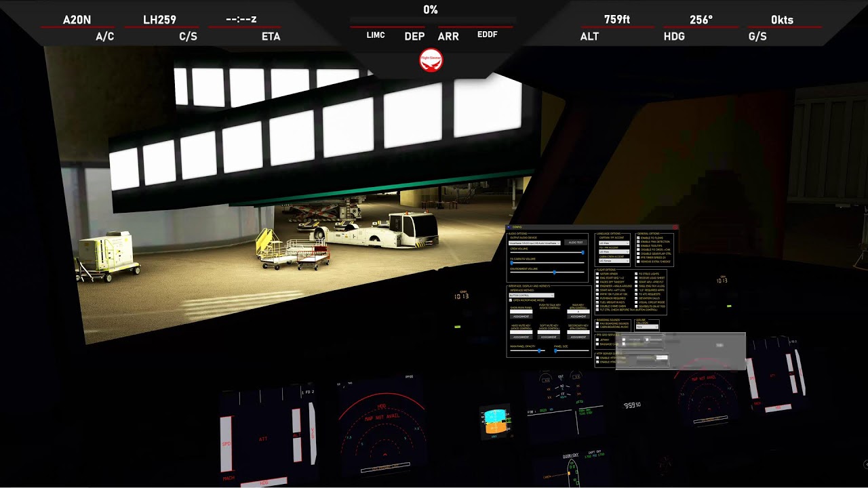Click the Soft Mute Key input field
The width and height of the screenshot is (868, 488).
(549, 332)
